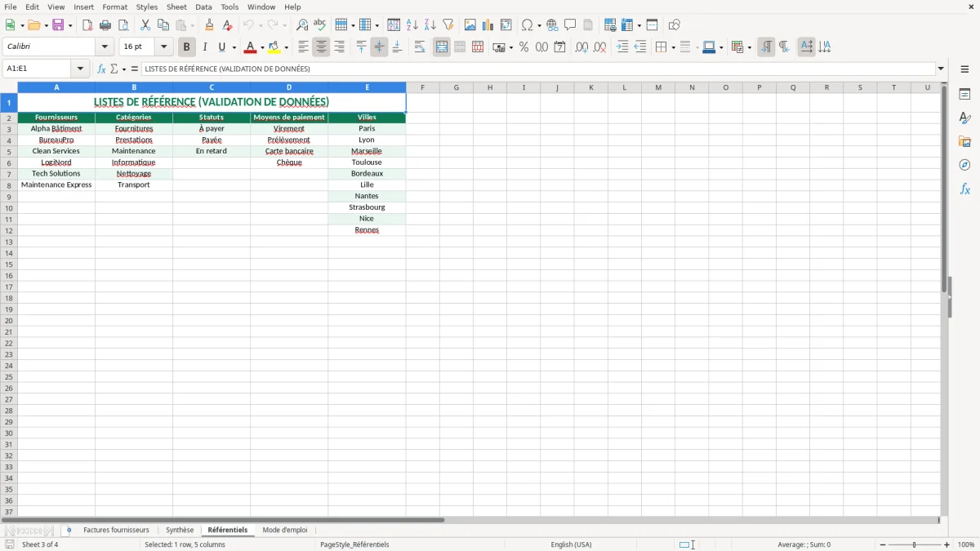Toggle Bold formatting
This screenshot has height=551, width=980.
(187, 47)
